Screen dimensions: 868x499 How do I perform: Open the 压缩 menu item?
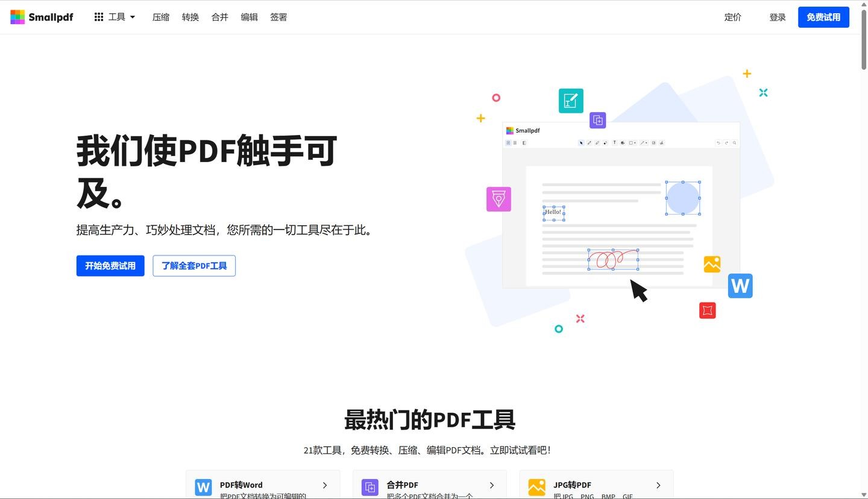161,17
